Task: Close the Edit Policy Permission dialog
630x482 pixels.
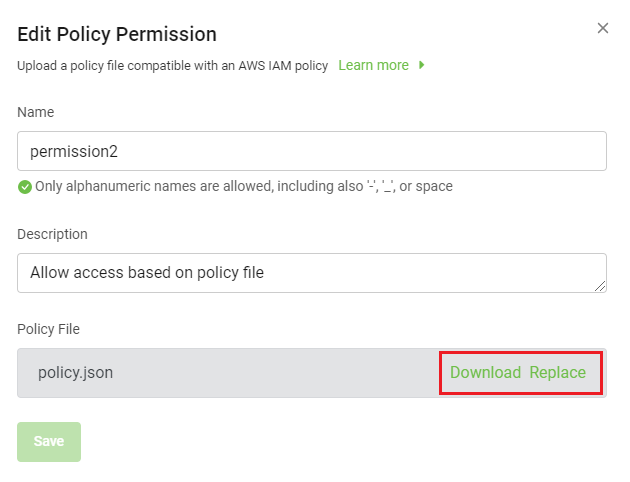Action: tap(603, 28)
